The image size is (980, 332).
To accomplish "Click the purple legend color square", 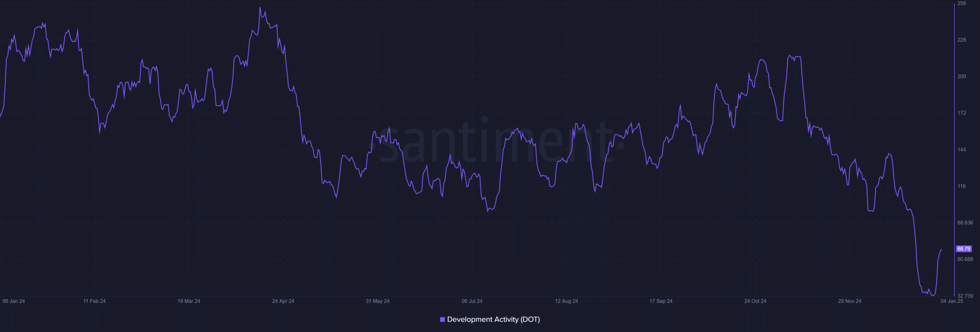I will click(443, 319).
